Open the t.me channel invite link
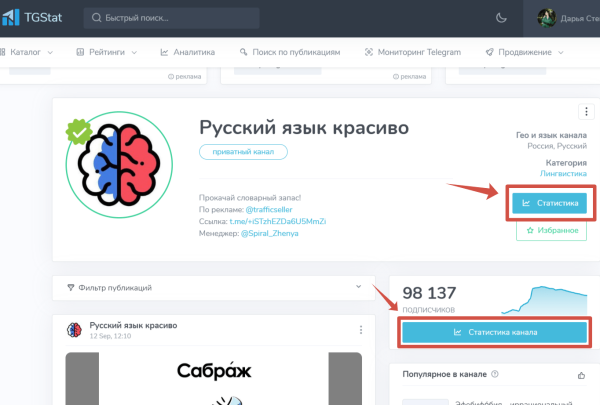The image size is (600, 405). (278, 221)
